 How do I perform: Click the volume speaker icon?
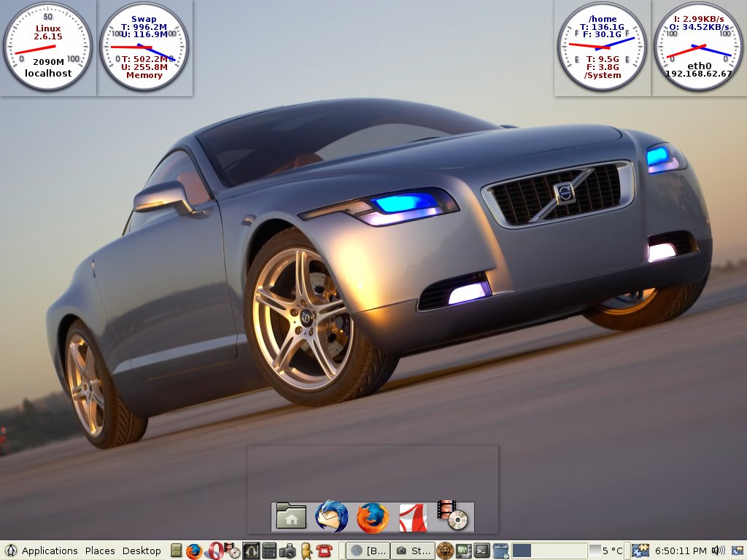click(x=718, y=551)
